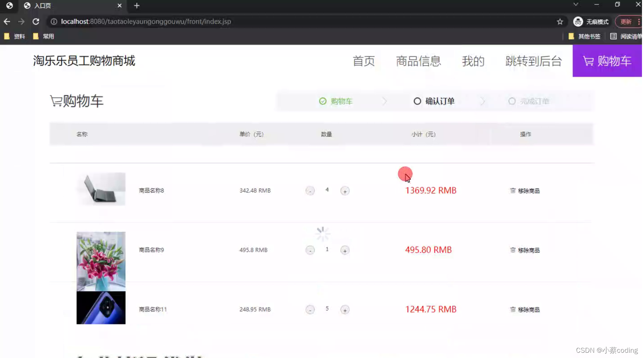The image size is (644, 358).
Task: Increase quantity of 商品名称11
Action: (x=345, y=310)
